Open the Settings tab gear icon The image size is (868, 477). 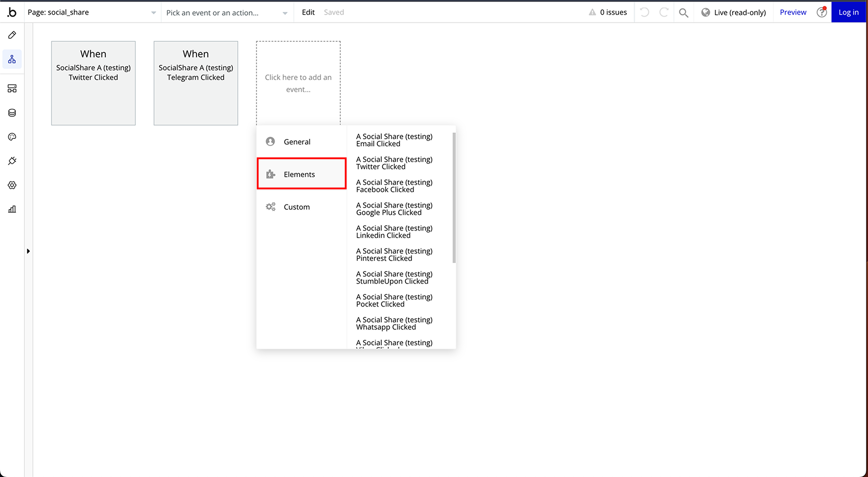pyautogui.click(x=12, y=185)
